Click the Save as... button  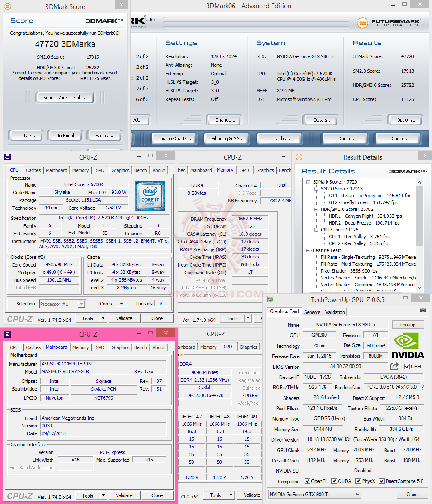pos(105,136)
